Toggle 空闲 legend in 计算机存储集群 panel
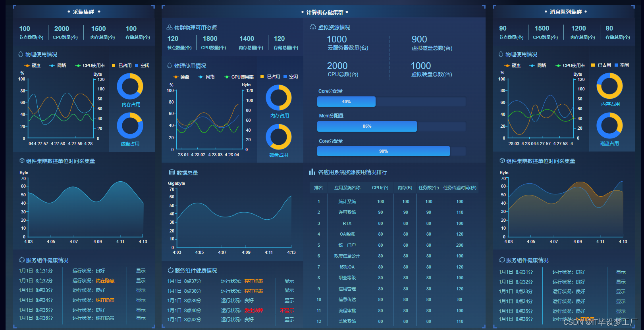Screen dimensions: 644x330 click(x=291, y=77)
